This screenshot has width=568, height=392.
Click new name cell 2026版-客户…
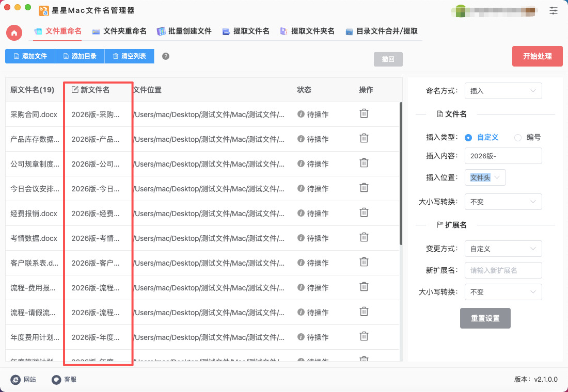click(x=96, y=263)
